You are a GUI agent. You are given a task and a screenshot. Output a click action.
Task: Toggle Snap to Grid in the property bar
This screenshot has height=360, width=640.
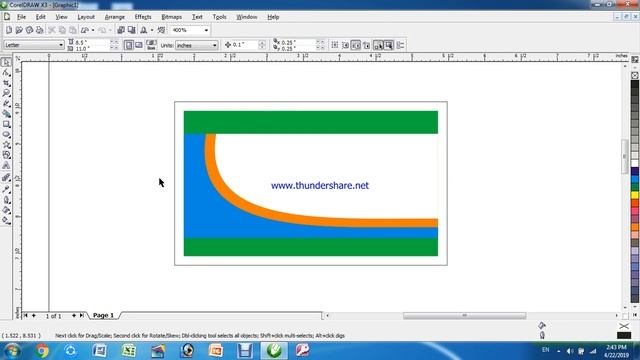(335, 45)
